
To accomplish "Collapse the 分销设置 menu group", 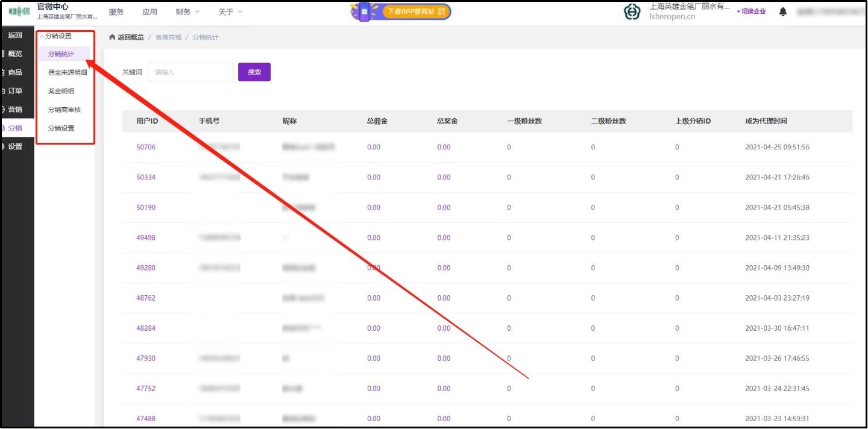I will (56, 36).
